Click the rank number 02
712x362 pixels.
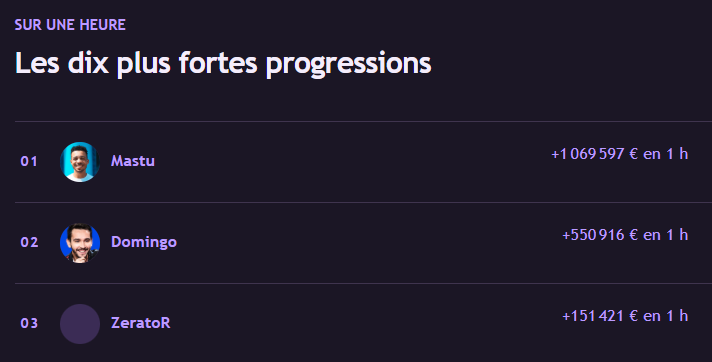coord(29,242)
